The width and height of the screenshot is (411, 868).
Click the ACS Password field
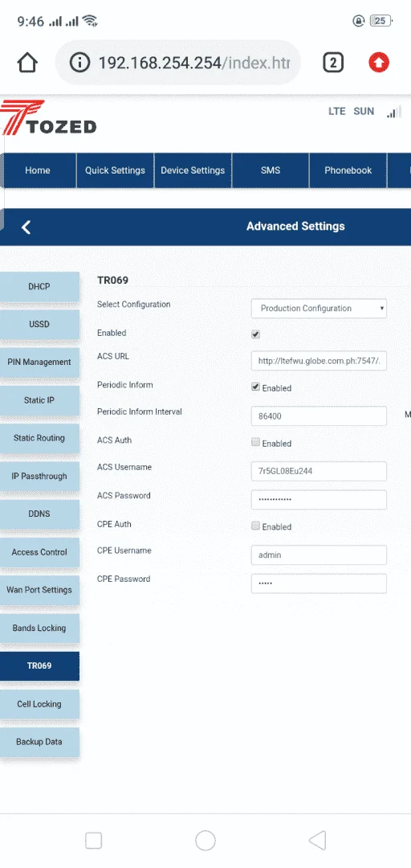point(319,500)
